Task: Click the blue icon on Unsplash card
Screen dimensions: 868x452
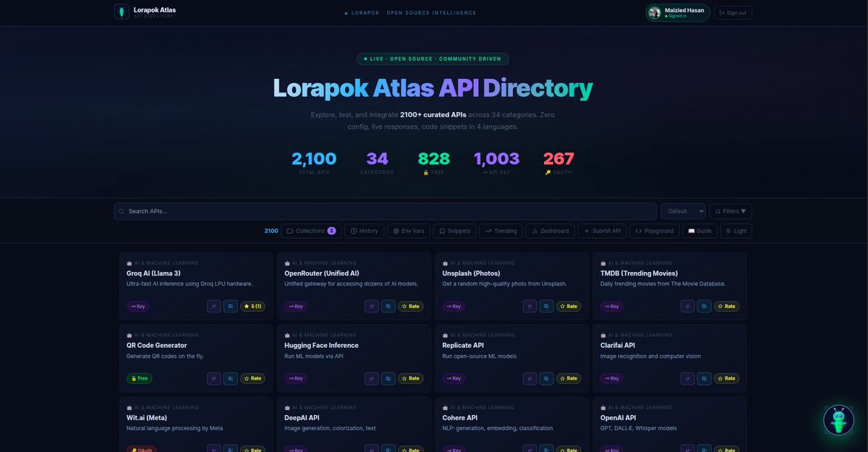Action: (546, 306)
